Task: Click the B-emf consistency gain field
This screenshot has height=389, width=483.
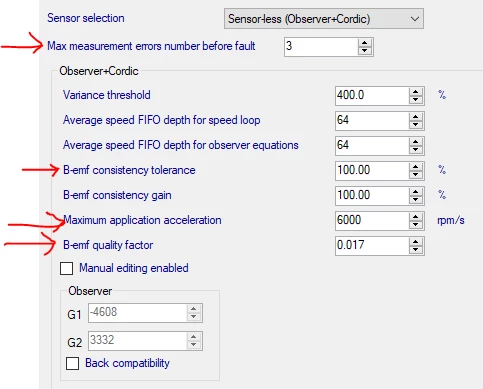Action: 372,196
